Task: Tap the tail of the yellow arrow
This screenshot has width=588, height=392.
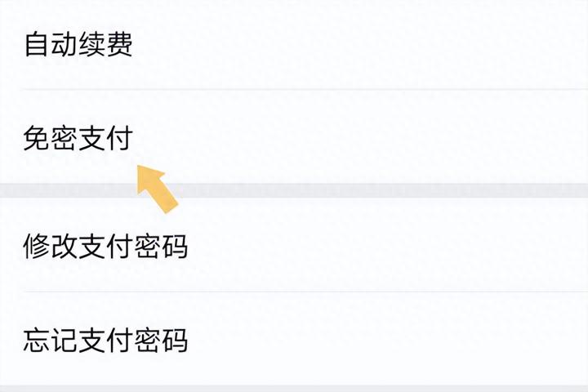Action: point(170,204)
